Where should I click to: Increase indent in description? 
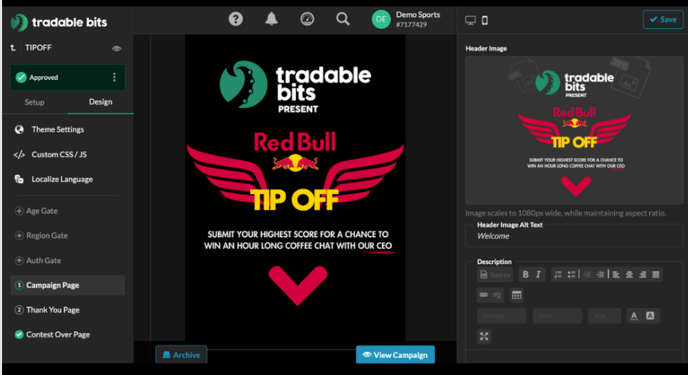pyautogui.click(x=601, y=275)
